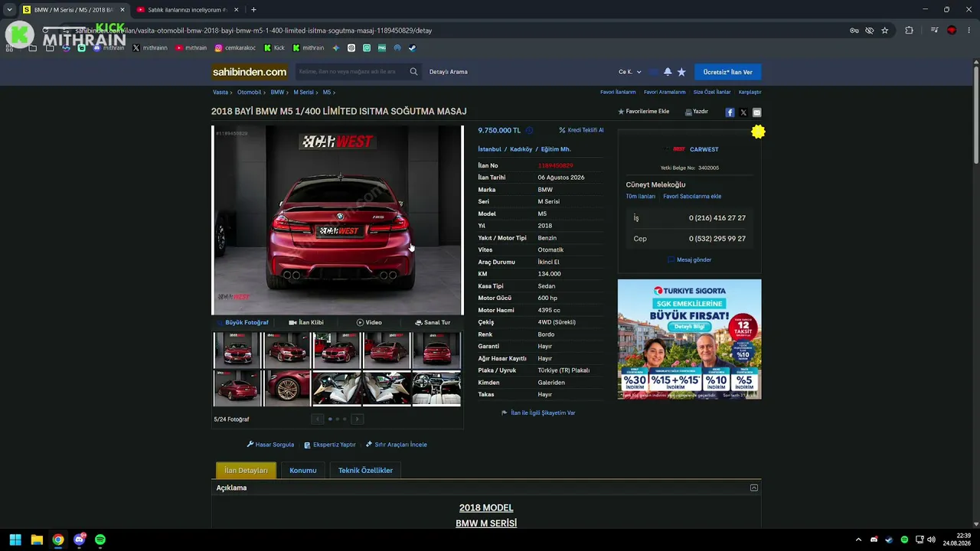This screenshot has width=980, height=551.
Task: Select the Büyük Fotoğraf view
Action: point(243,322)
